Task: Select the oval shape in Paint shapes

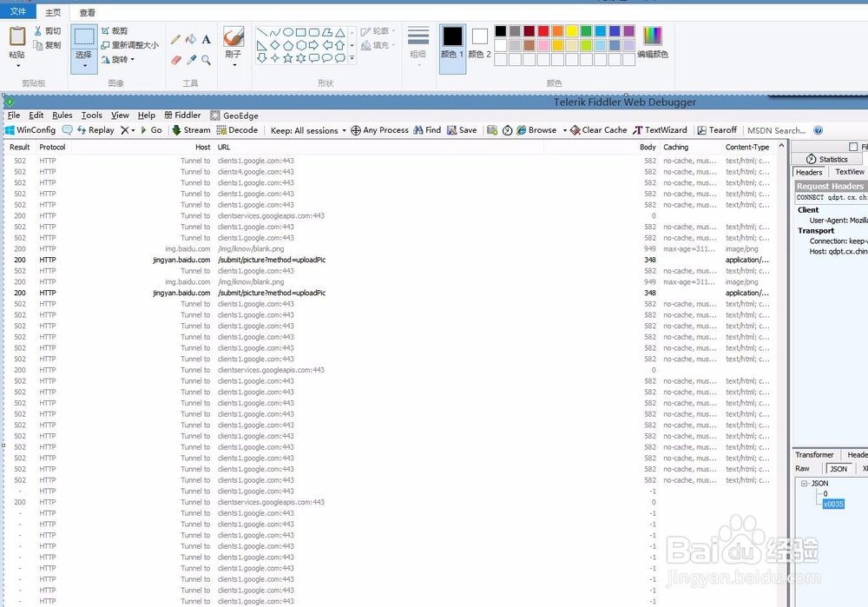Action: (x=288, y=32)
